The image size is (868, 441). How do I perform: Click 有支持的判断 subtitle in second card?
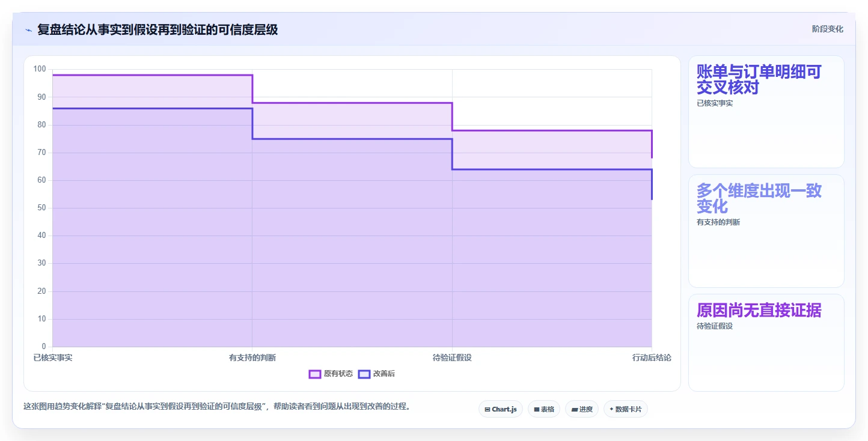pyautogui.click(x=718, y=222)
